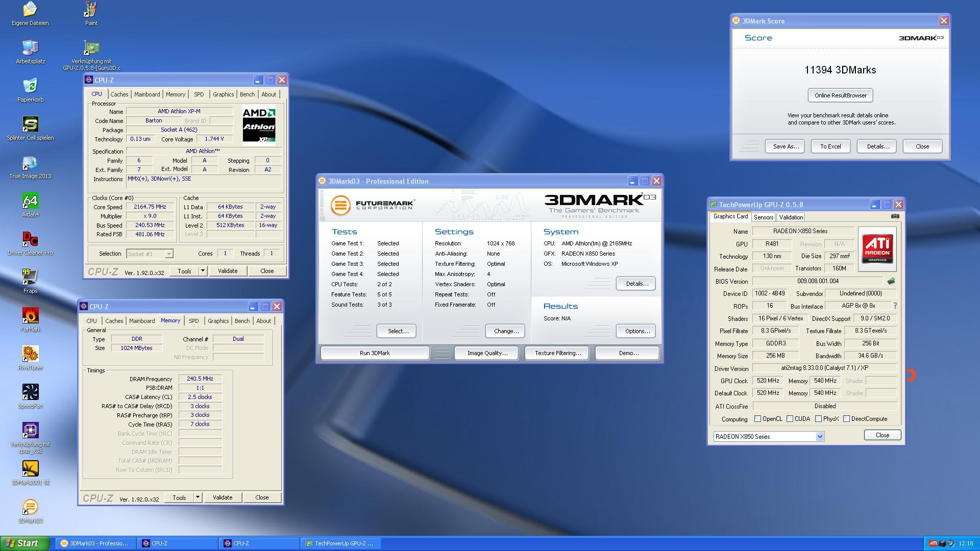Image resolution: width=980 pixels, height=551 pixels.
Task: Open the RivaTuner desktop shortcut
Action: click(30, 355)
